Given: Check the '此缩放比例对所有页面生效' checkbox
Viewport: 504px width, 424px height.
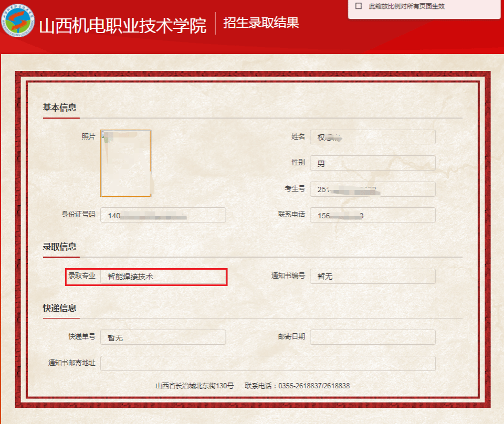Looking at the screenshot, I should (x=359, y=6).
